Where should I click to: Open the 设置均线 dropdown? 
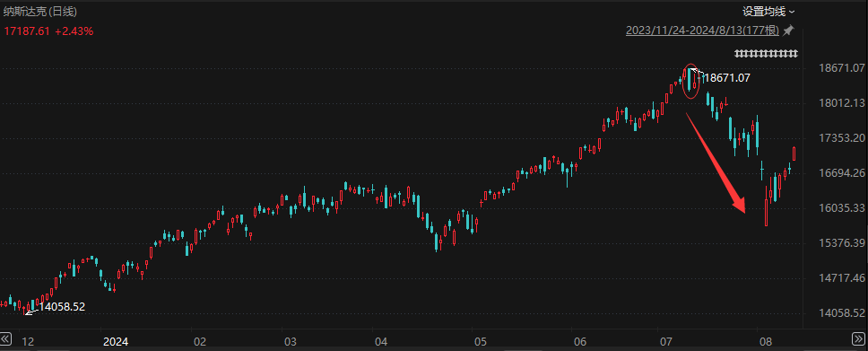pyautogui.click(x=768, y=11)
